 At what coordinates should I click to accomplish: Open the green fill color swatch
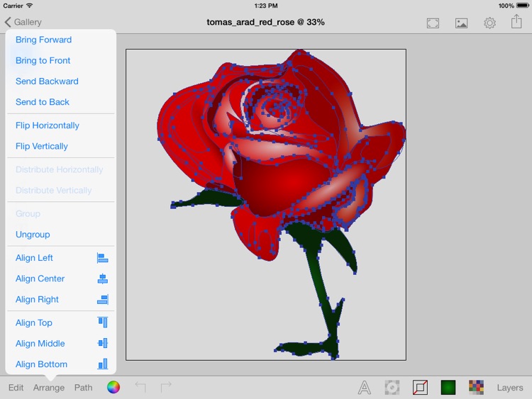click(x=448, y=387)
